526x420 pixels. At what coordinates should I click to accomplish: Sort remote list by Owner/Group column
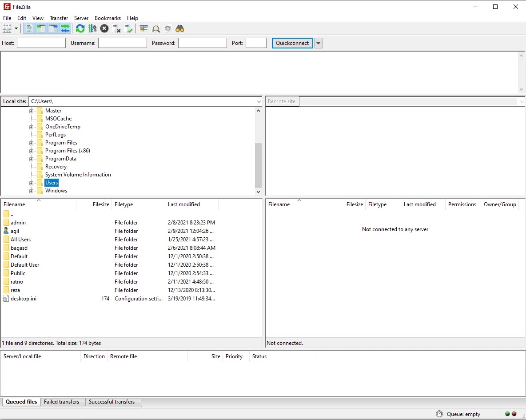(x=500, y=204)
